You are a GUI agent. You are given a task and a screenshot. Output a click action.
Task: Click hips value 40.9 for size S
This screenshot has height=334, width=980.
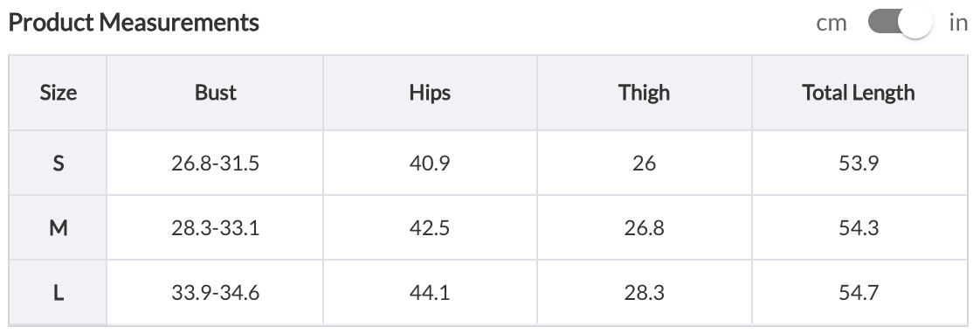(x=430, y=164)
